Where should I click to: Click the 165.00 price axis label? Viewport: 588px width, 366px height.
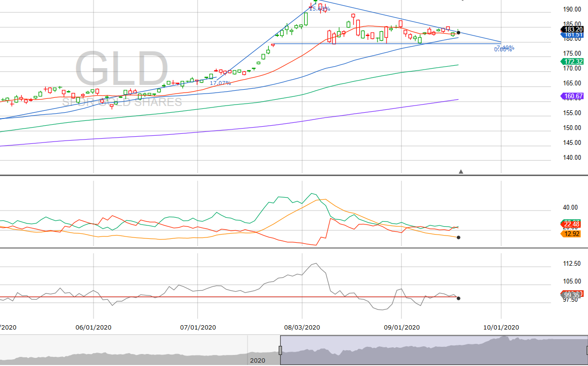[572, 83]
